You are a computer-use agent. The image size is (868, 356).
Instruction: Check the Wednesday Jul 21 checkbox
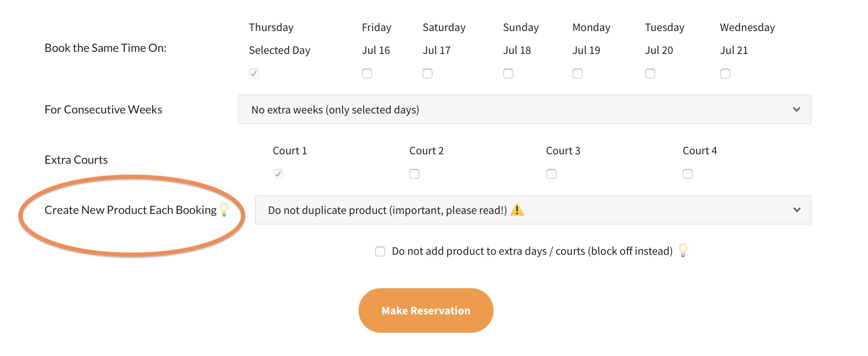click(x=725, y=73)
